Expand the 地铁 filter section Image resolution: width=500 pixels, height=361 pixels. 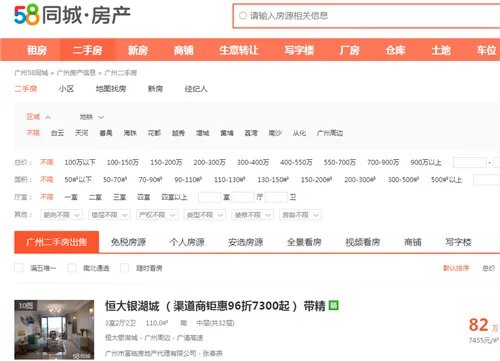click(x=92, y=117)
